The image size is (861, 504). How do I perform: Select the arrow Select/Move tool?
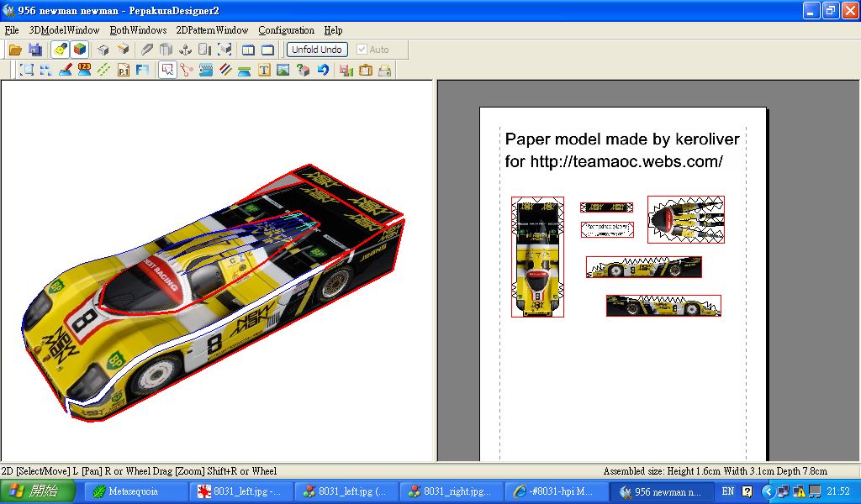(x=167, y=70)
